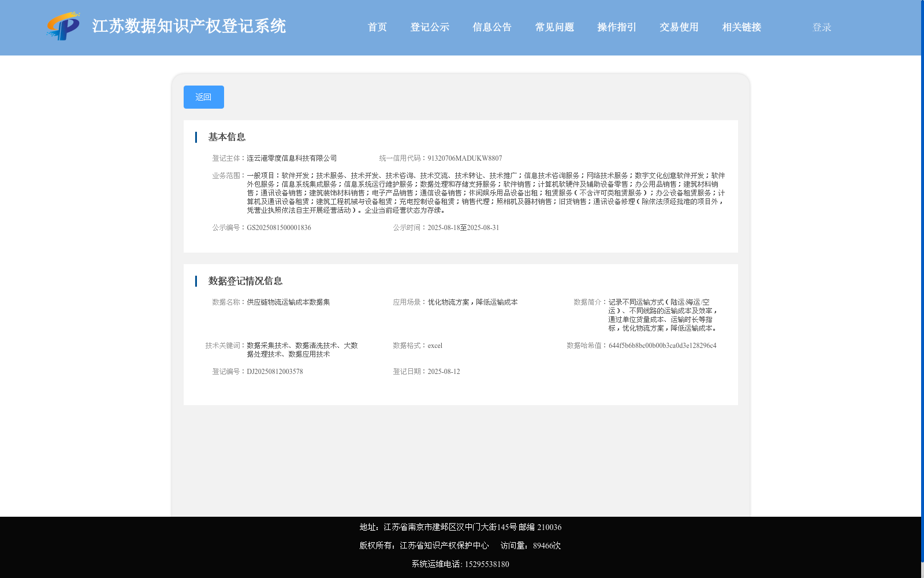Select footer address 江苏省南京市建邺区汉中门大街145号
Viewport: 924px width, 578px height.
click(x=450, y=527)
